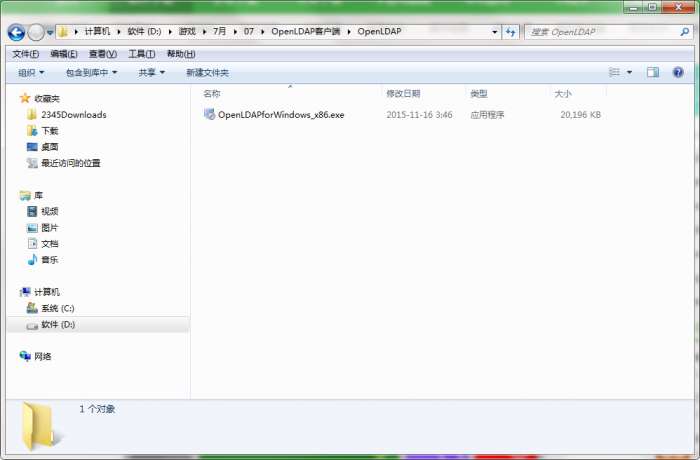Select 计算机 in navigation pane
Viewport: 700px width, 460px height.
pyautogui.click(x=47, y=292)
